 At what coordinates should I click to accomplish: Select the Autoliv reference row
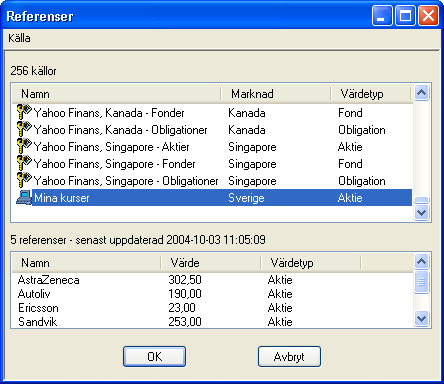[212, 294]
